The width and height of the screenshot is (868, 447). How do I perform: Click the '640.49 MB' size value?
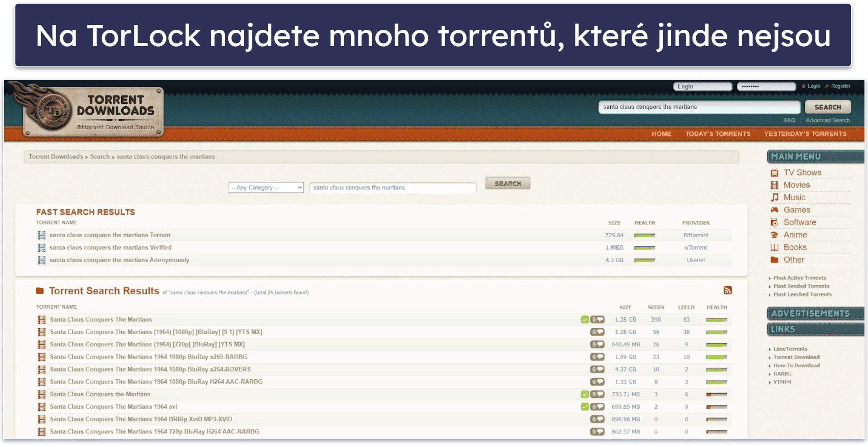(x=626, y=344)
